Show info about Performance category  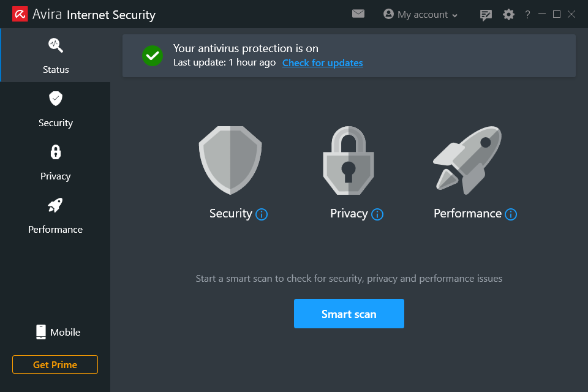tap(511, 214)
